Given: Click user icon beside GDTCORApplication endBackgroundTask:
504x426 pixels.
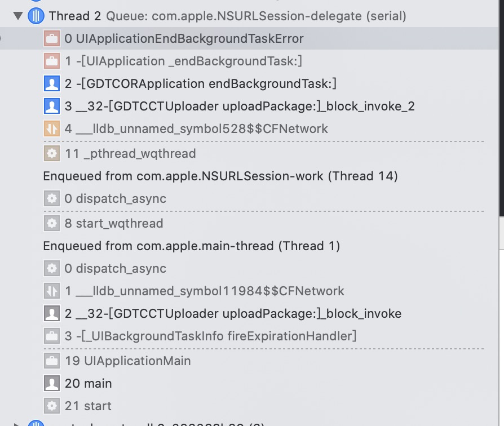Looking at the screenshot, I should click(52, 83).
